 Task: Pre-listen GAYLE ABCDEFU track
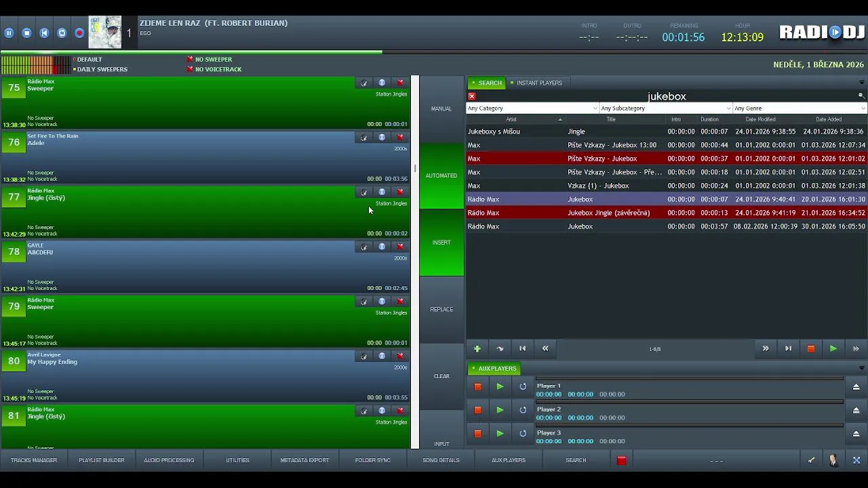point(363,247)
